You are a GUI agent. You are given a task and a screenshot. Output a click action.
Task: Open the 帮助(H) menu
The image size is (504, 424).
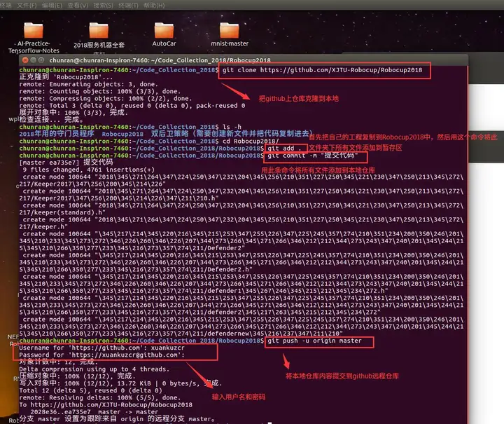click(154, 6)
